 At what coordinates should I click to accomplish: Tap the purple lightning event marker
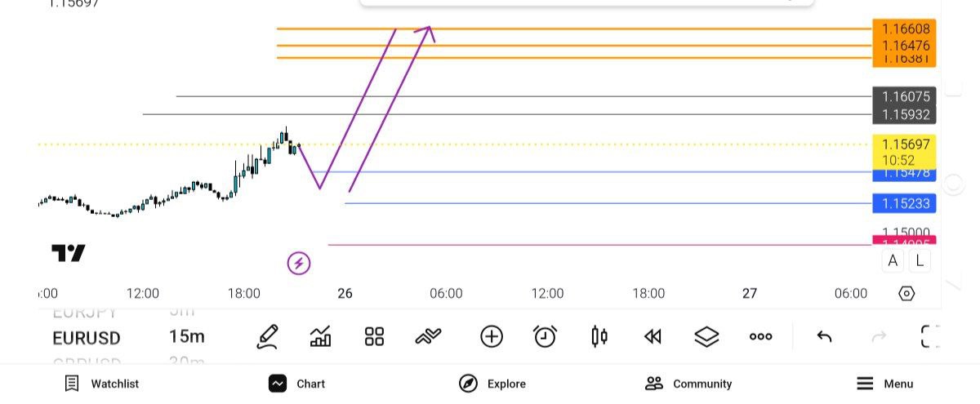coord(299,263)
